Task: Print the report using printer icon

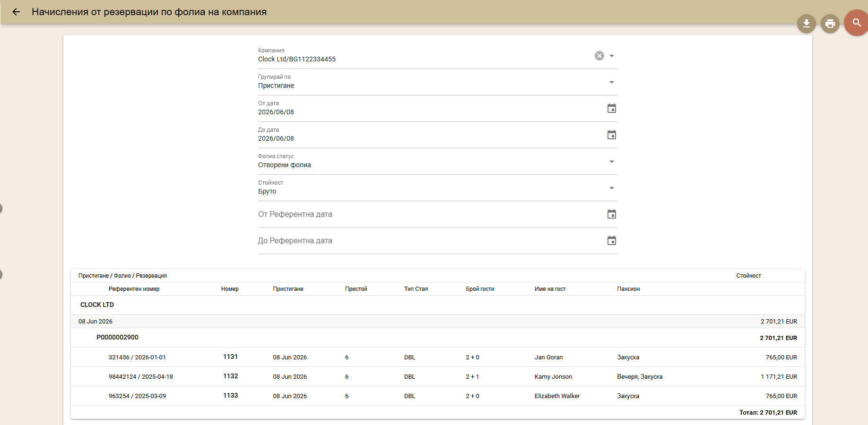Action: point(830,24)
